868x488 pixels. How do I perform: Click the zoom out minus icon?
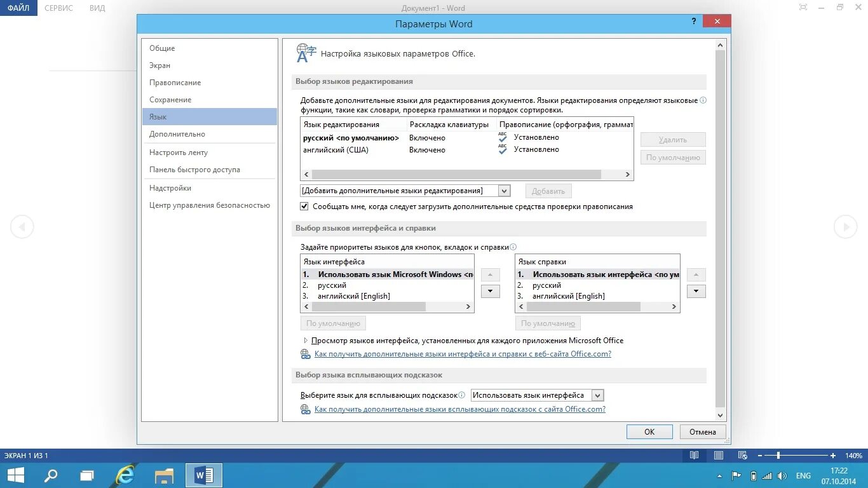click(759, 456)
